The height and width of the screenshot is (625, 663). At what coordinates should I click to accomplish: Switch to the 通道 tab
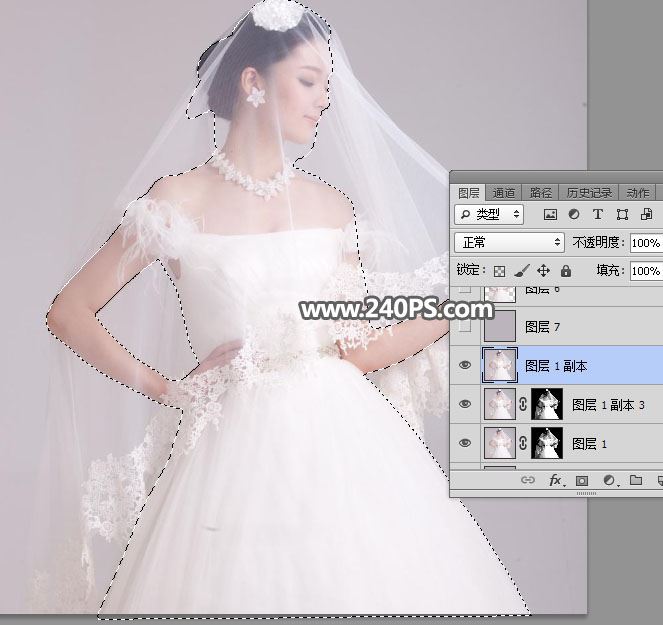tap(504, 193)
